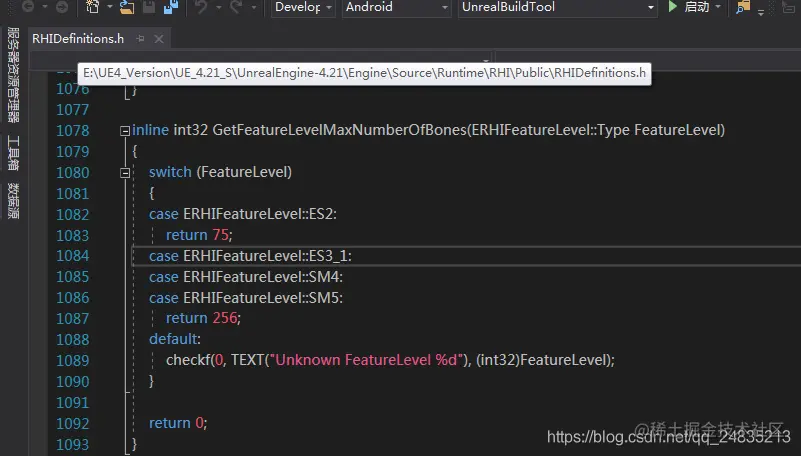Click the New Project toolbar icon
Screen dimensions: 801x456
92,7
